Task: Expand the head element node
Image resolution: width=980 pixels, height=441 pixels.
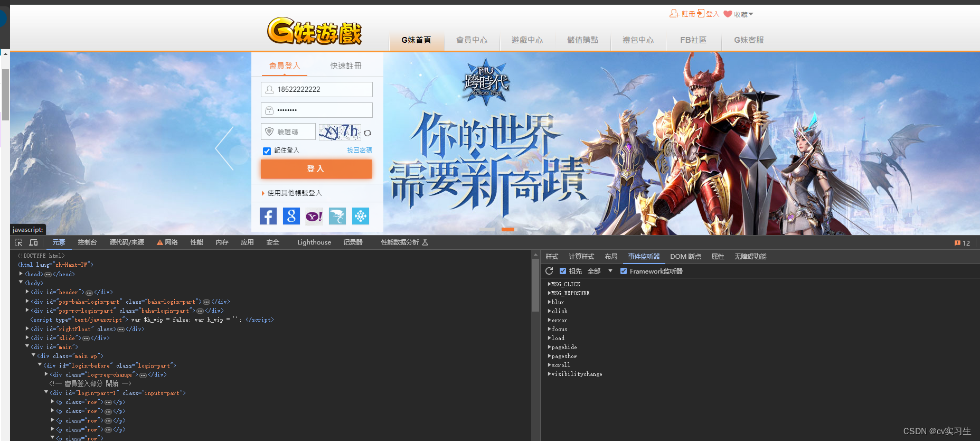Action: click(x=21, y=274)
